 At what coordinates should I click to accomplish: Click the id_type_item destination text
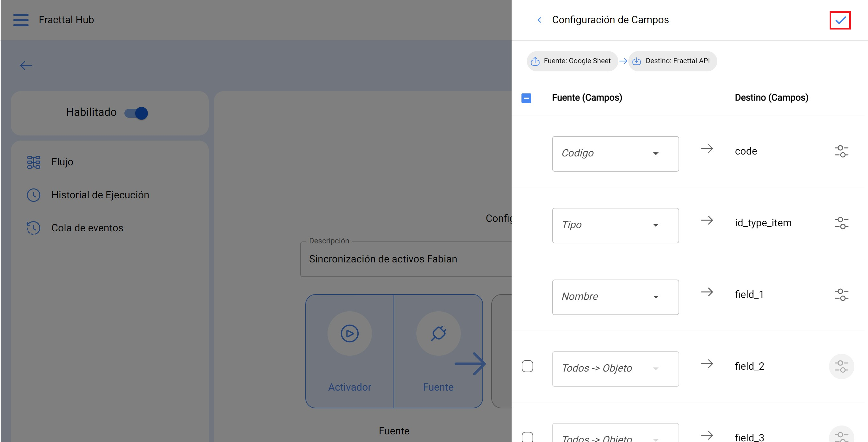763,223
